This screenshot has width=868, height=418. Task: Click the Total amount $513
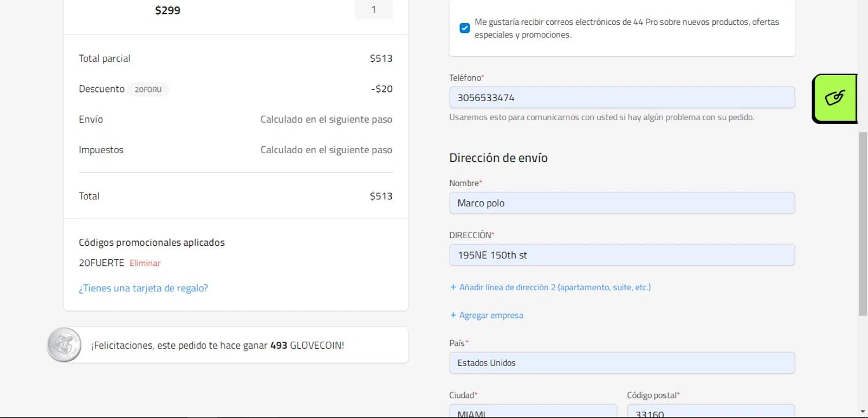(x=381, y=196)
